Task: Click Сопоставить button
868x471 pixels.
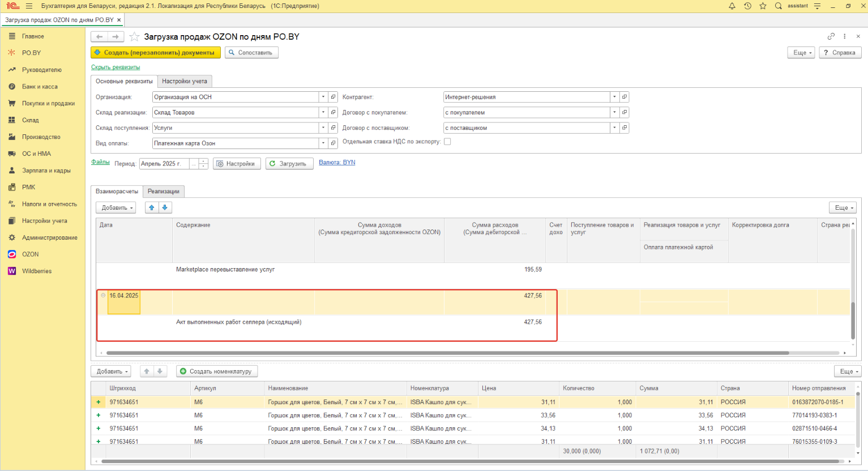Action: [x=251, y=53]
